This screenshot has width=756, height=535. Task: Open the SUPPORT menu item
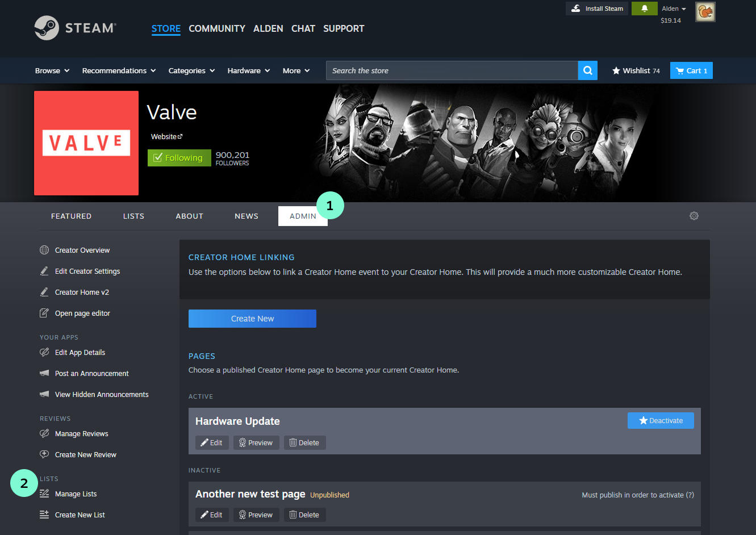click(344, 28)
